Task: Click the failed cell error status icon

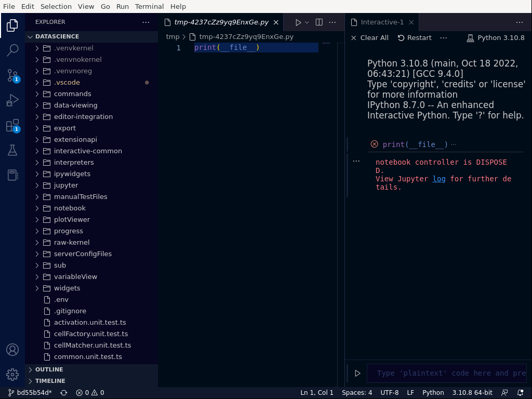Action: [x=374, y=144]
